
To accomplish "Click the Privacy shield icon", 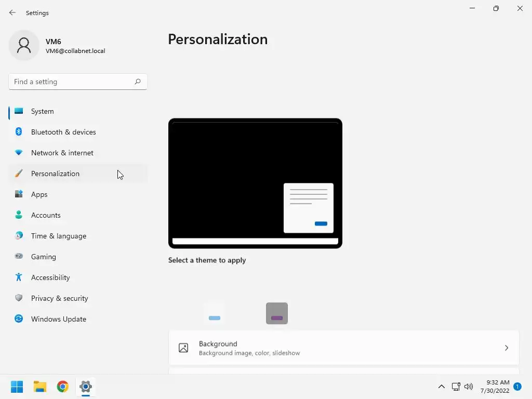I will (x=19, y=298).
